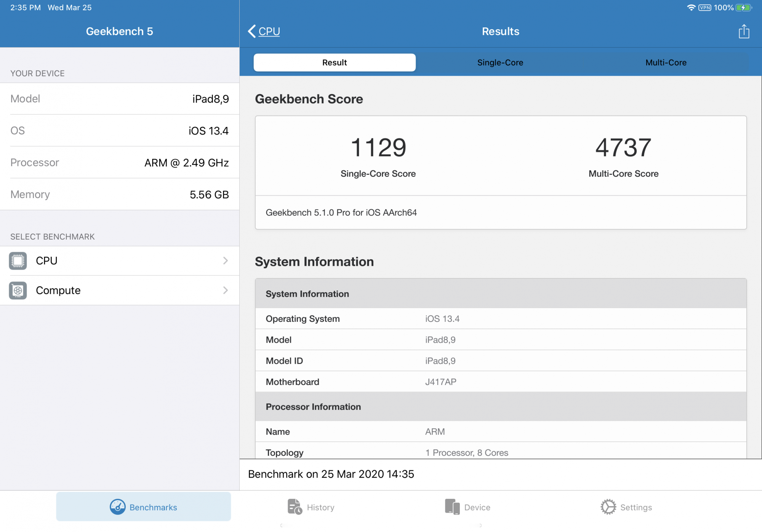Open the Compute benchmark icon

(x=18, y=291)
